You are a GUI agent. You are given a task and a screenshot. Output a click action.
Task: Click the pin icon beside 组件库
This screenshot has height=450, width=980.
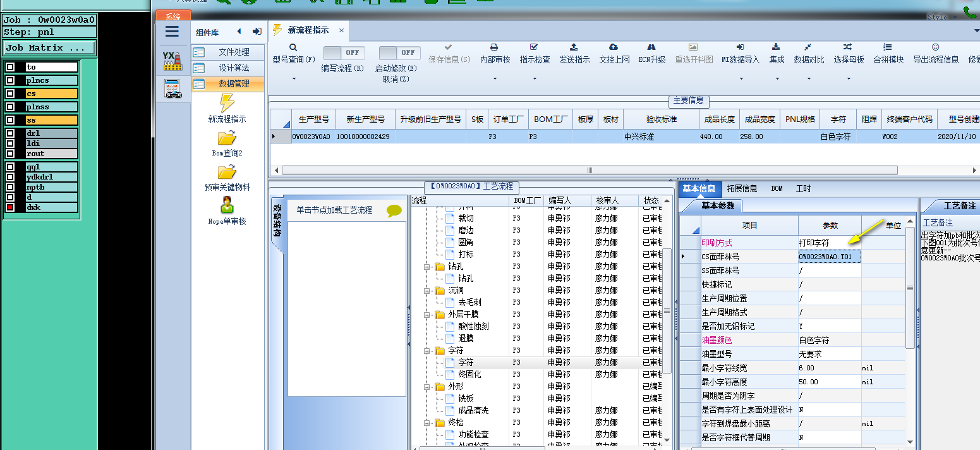[x=257, y=32]
